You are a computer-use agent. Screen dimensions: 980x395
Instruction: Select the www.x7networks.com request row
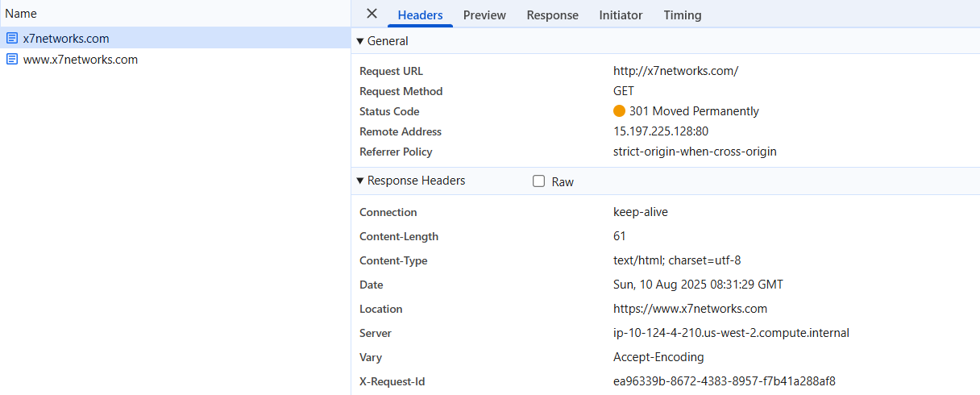(x=175, y=59)
